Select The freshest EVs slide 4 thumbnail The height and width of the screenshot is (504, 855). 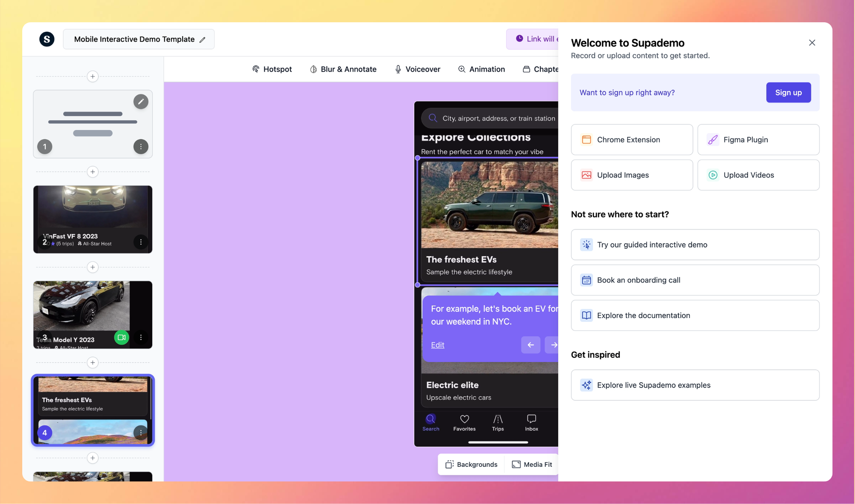[x=93, y=410]
